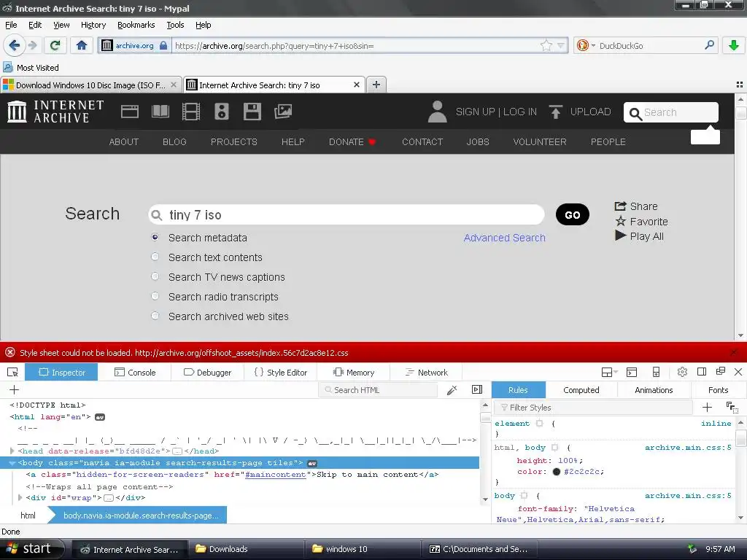Bookmark this page with the star icon
Viewport: 747px width, 560px height.
546,46
